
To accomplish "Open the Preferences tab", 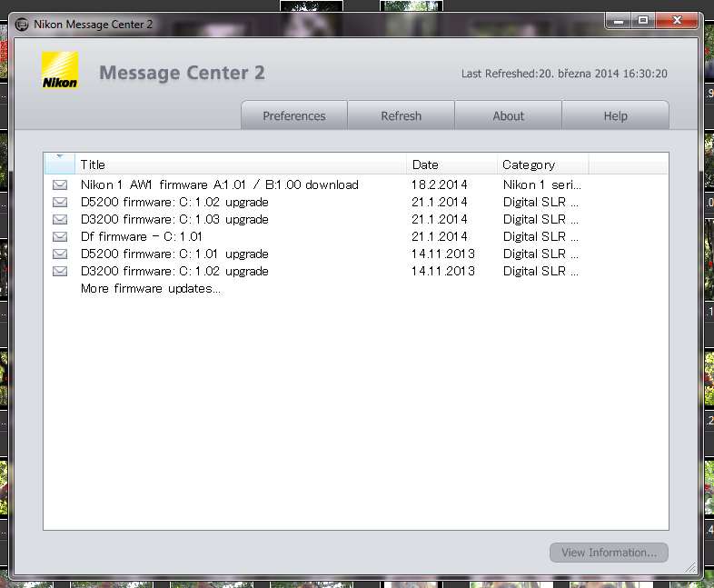I will [x=293, y=116].
